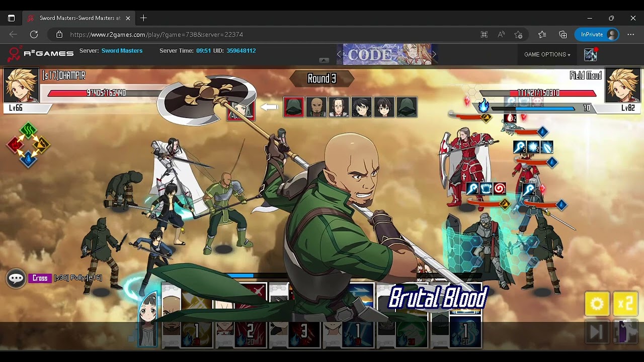Open the GAME OPTIONS dropdown
The image size is (644, 362).
[547, 54]
